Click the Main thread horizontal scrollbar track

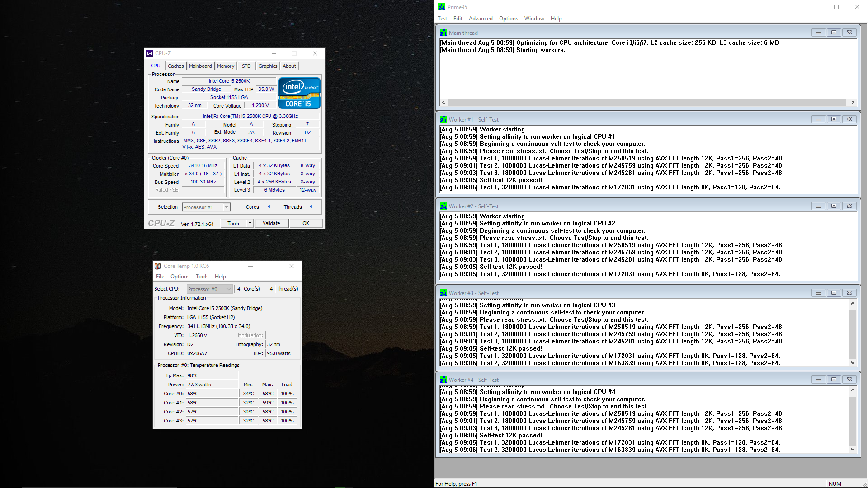coord(646,103)
